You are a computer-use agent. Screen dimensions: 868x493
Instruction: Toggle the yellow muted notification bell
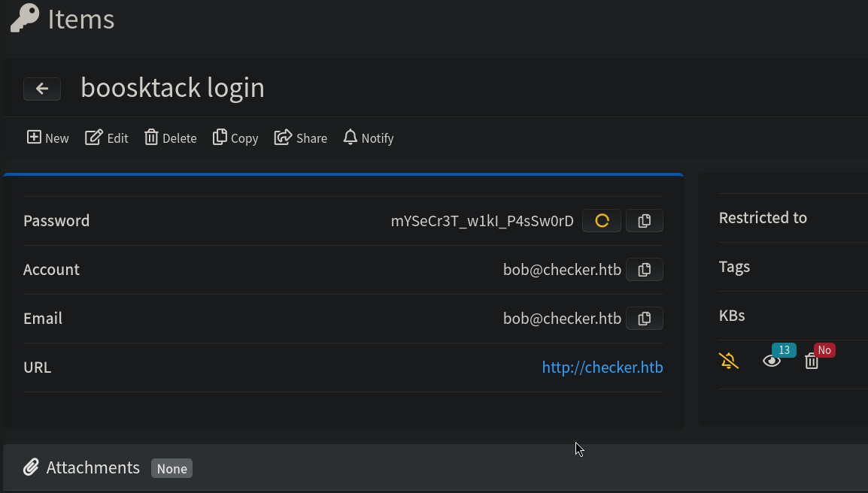pyautogui.click(x=729, y=361)
